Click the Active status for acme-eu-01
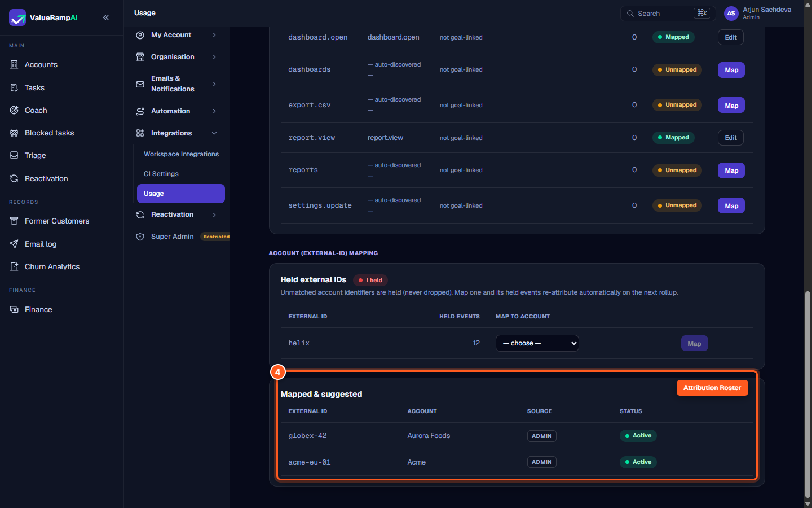 [x=638, y=462]
